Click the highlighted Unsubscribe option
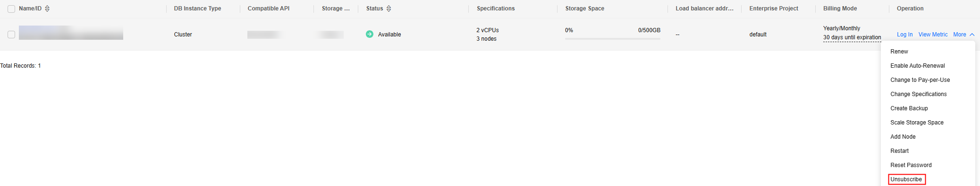 (906, 179)
